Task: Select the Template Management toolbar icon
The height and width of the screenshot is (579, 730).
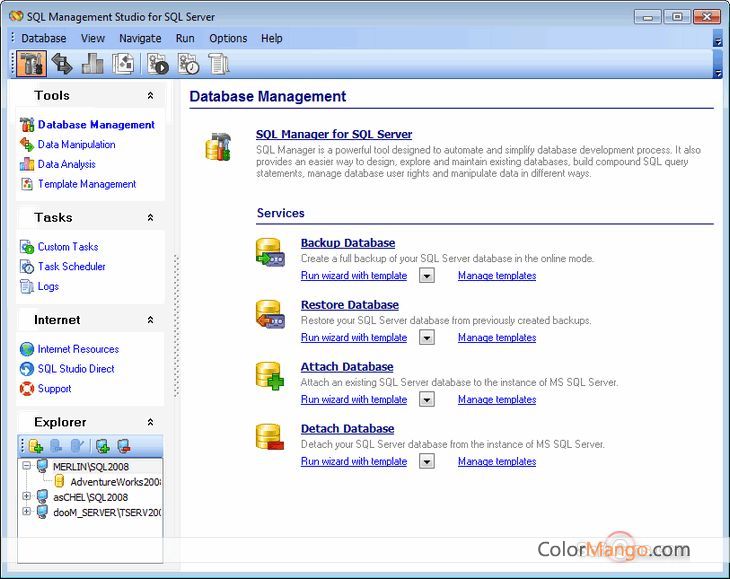Action: tap(123, 64)
